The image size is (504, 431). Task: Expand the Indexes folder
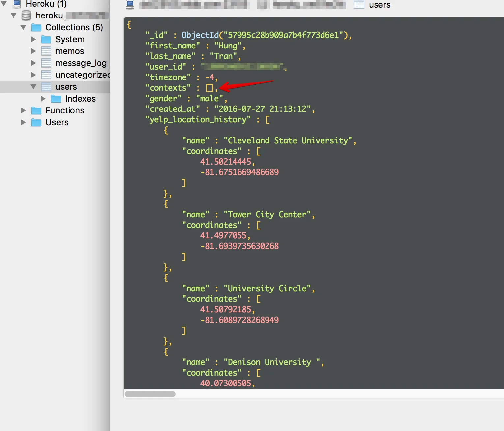[43, 99]
